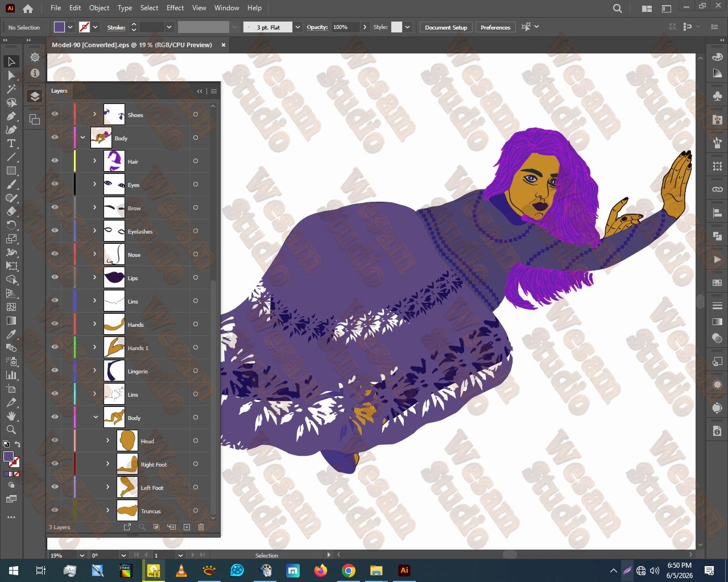Pick the Paintbrush tool

click(x=11, y=184)
